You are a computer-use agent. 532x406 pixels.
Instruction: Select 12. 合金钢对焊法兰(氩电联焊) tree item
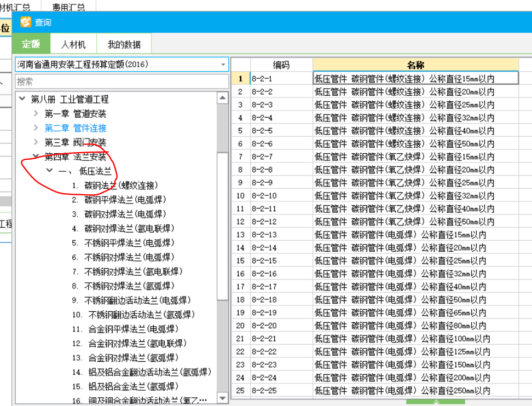click(129, 343)
